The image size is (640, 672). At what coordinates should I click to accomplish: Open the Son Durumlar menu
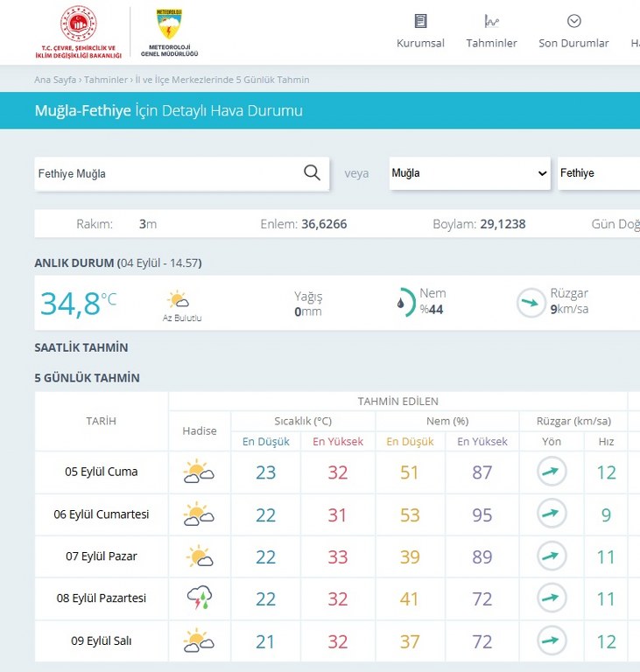click(573, 31)
